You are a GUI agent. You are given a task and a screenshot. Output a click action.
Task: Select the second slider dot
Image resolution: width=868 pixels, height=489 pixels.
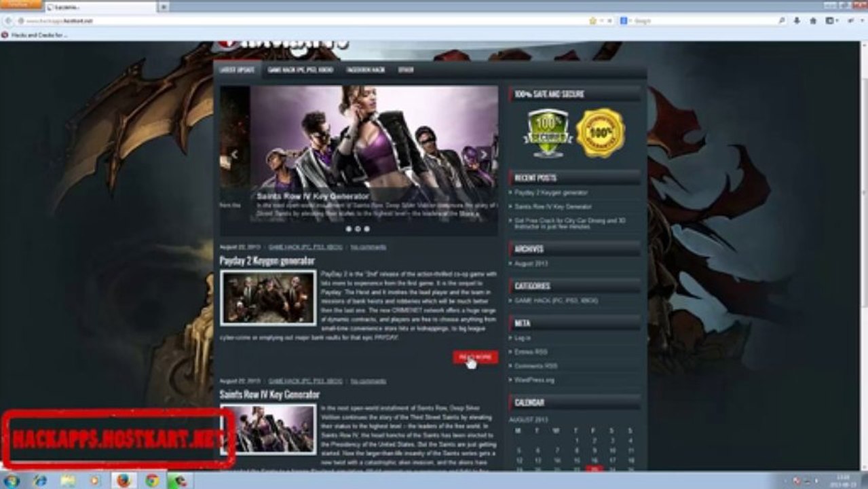[x=358, y=229]
